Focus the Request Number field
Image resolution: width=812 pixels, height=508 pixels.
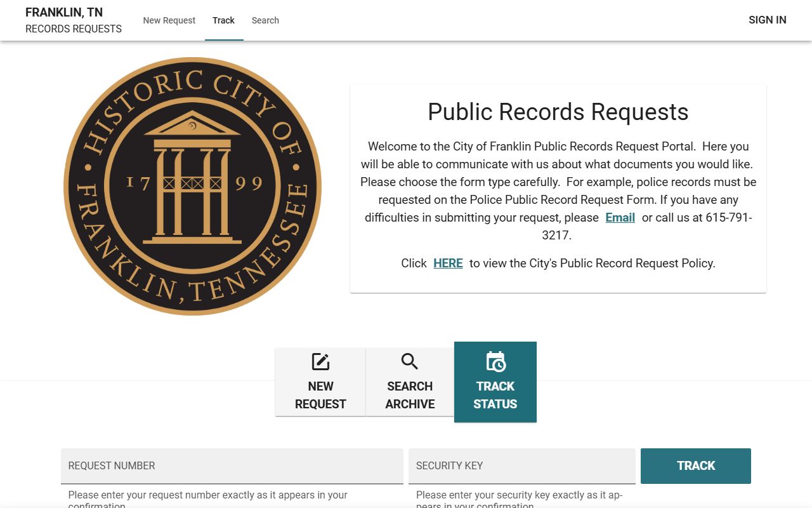(232, 466)
